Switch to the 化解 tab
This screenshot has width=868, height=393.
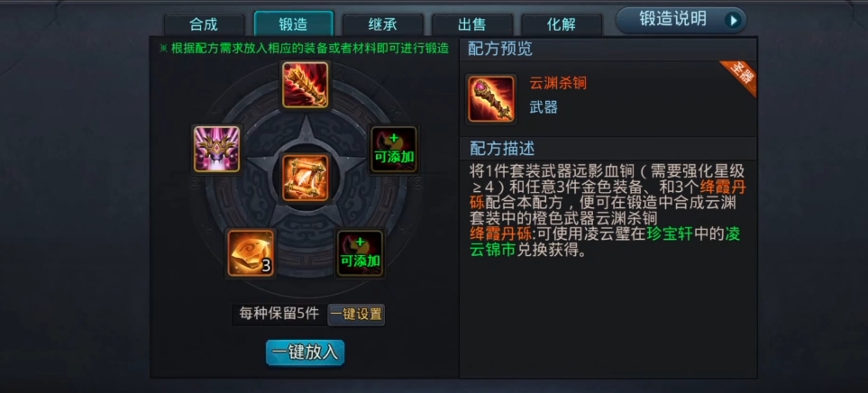562,24
